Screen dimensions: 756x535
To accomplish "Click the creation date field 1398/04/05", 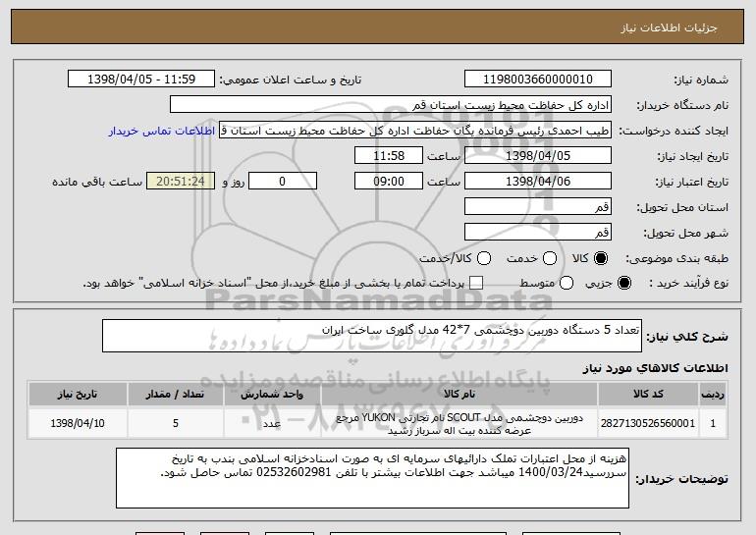I will [x=538, y=156].
